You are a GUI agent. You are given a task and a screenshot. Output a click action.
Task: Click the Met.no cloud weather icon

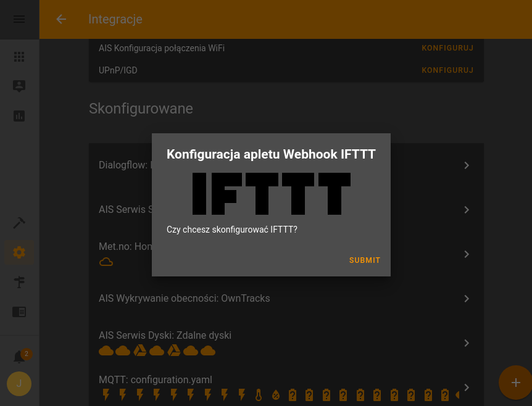click(106, 262)
